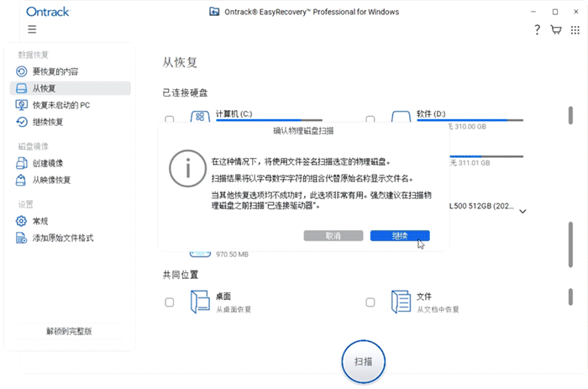Tick the 计算机 (C:) checkbox
This screenshot has width=588, height=389.
click(x=170, y=119)
